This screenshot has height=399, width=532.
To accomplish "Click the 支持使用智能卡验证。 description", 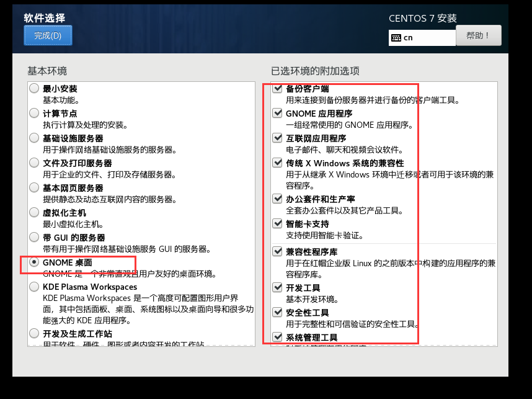I will pos(325,235).
